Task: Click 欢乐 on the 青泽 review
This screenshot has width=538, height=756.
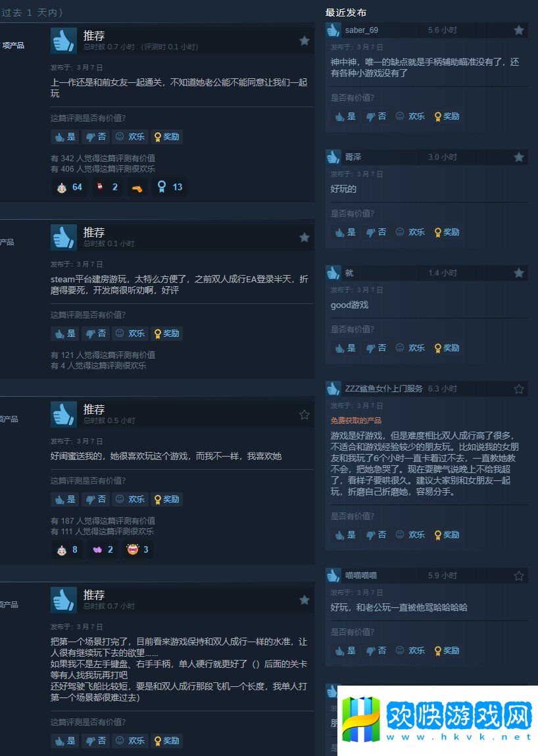Action: 410,232
